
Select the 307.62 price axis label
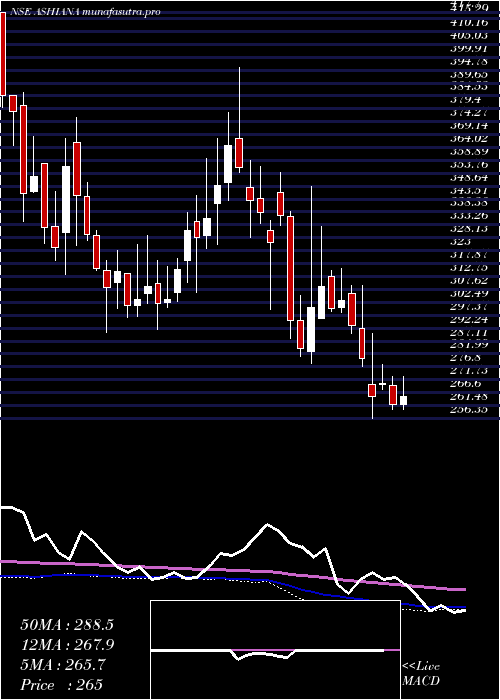pyautogui.click(x=471, y=281)
